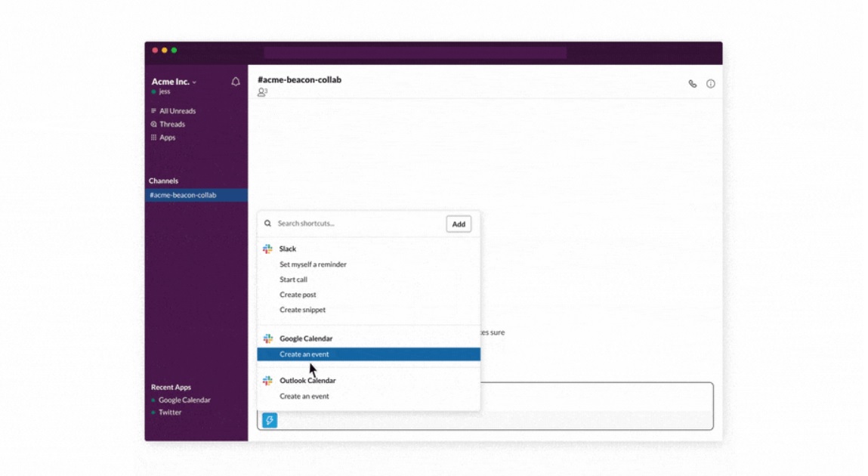This screenshot has height=476, width=868.
Task: Open the Acme Inc. workspace dropdown
Action: pos(174,82)
